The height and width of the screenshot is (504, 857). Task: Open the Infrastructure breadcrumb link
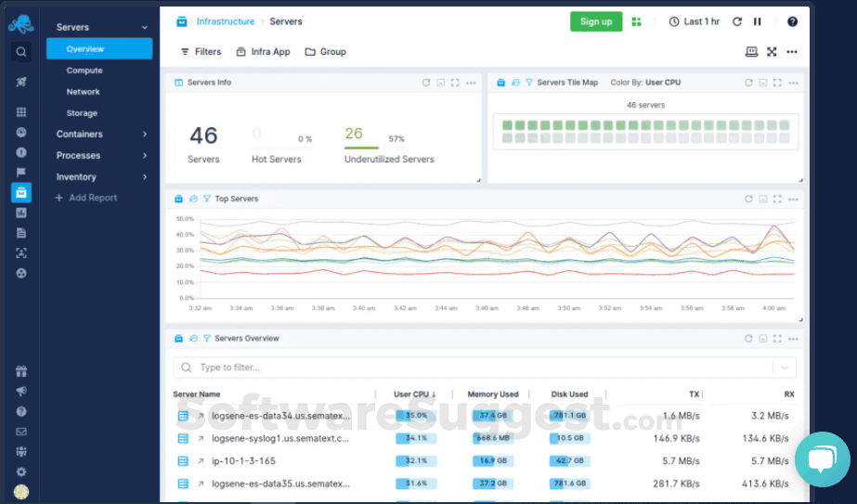click(225, 21)
